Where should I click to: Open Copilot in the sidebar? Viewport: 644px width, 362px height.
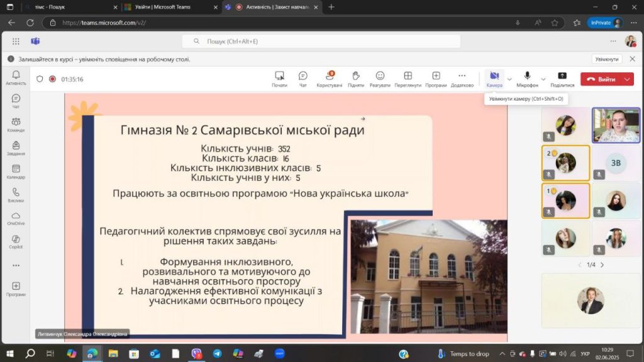16,242
